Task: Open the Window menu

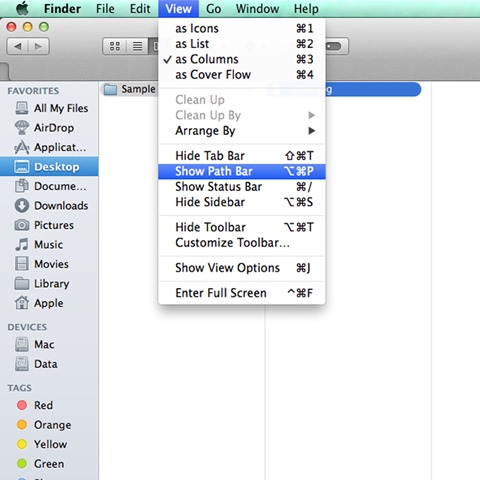Action: (x=257, y=8)
